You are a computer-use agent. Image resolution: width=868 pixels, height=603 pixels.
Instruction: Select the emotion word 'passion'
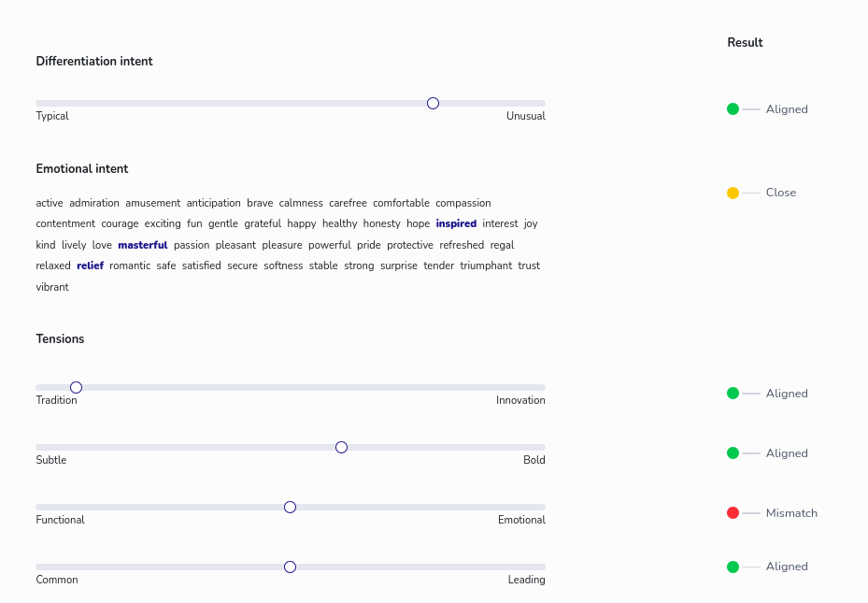[x=192, y=245]
